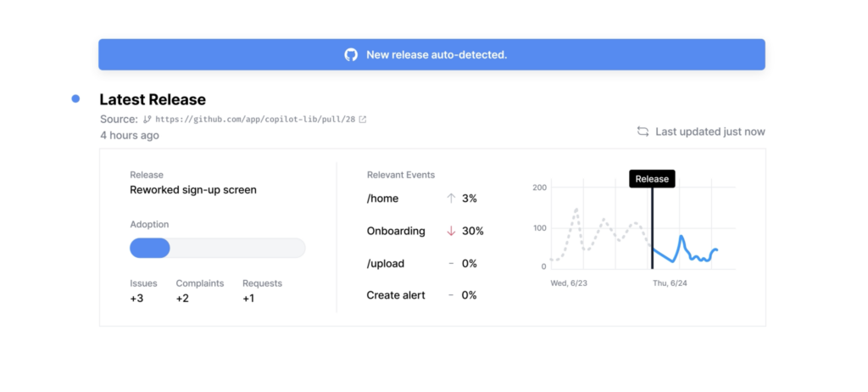868x392 pixels.
Task: Click the dash indicator next to /upload
Action: click(451, 264)
